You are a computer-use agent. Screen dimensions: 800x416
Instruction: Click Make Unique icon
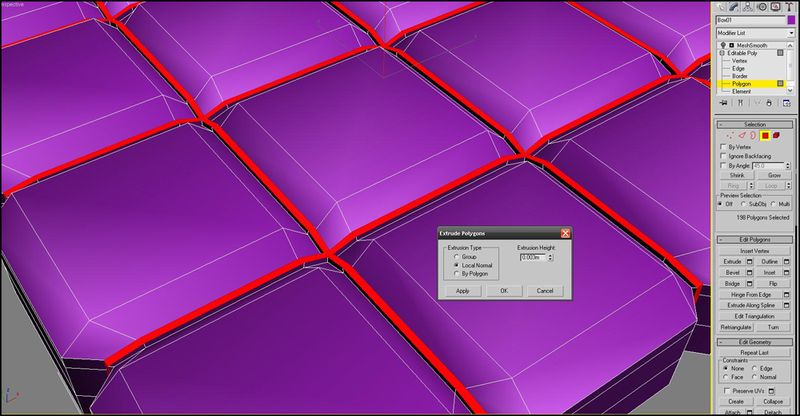click(757, 103)
